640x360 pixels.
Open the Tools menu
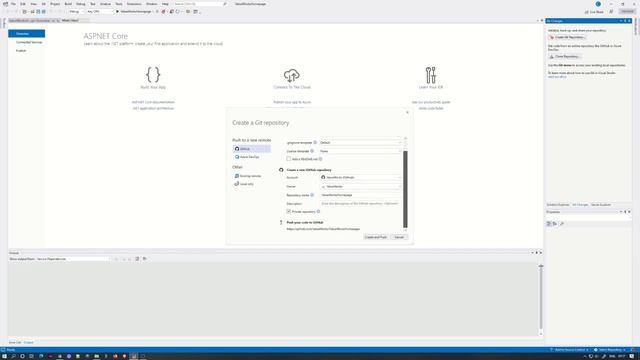pyautogui.click(x=119, y=4)
